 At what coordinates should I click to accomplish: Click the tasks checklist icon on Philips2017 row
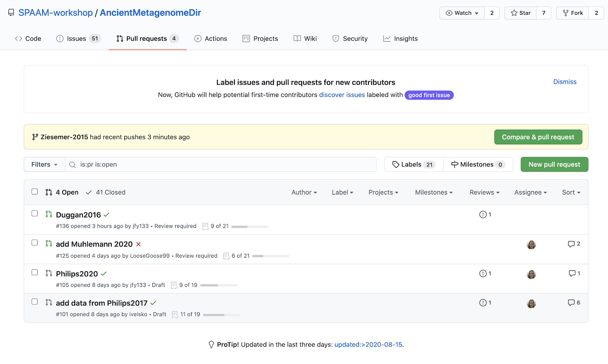(175, 315)
